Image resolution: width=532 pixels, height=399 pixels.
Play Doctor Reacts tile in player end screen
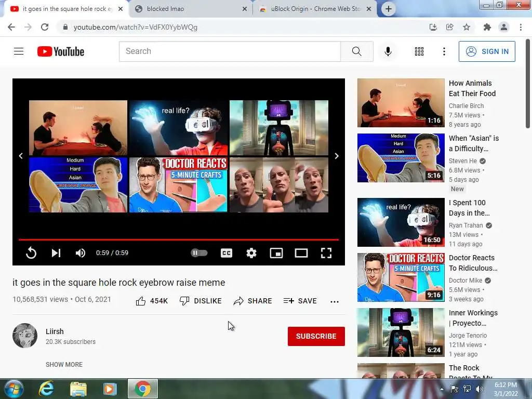[178, 184]
